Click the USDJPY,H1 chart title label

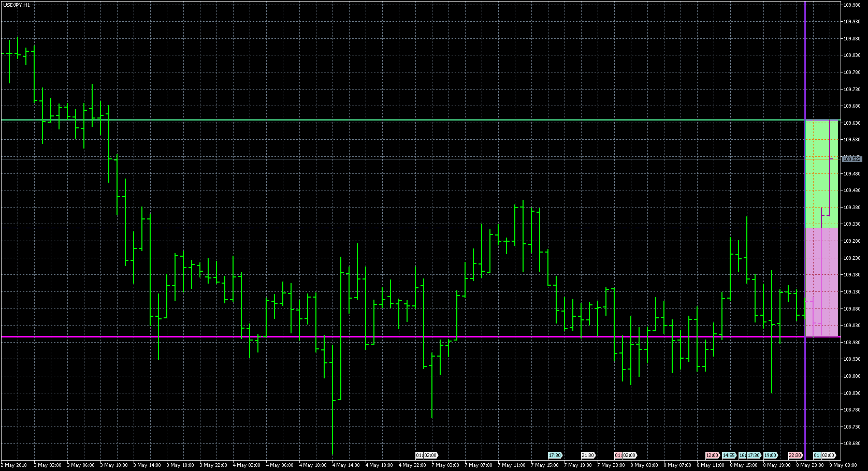coord(17,5)
